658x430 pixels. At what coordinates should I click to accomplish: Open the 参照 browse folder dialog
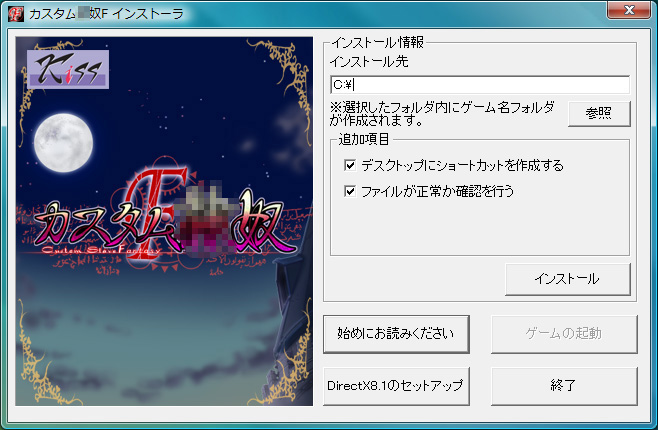click(599, 113)
